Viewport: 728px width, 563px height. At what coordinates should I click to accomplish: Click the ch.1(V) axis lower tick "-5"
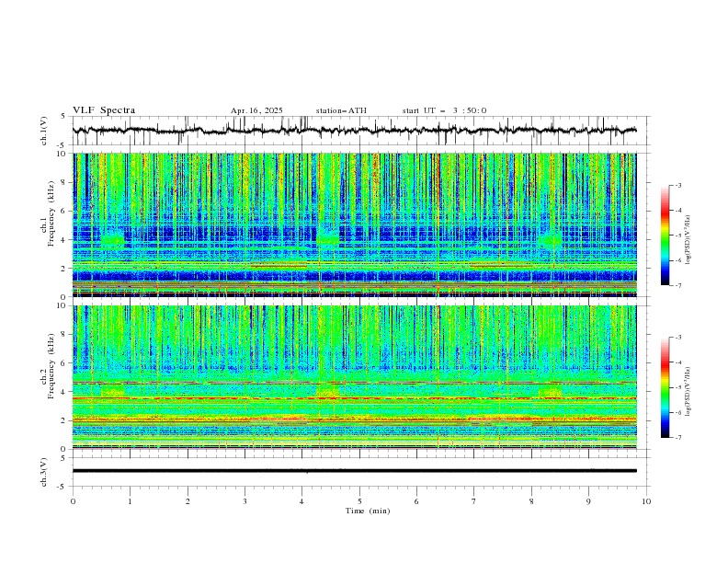point(63,145)
